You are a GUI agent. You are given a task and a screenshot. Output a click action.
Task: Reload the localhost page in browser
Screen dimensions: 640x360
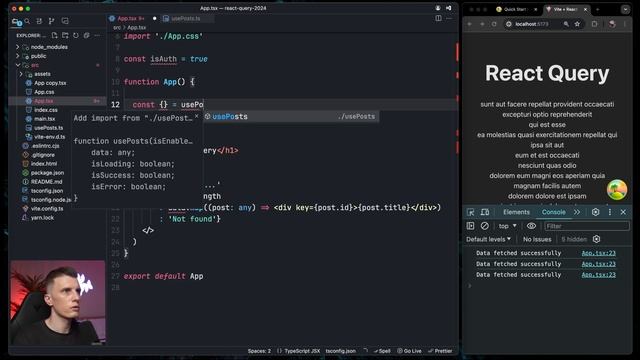point(494,24)
